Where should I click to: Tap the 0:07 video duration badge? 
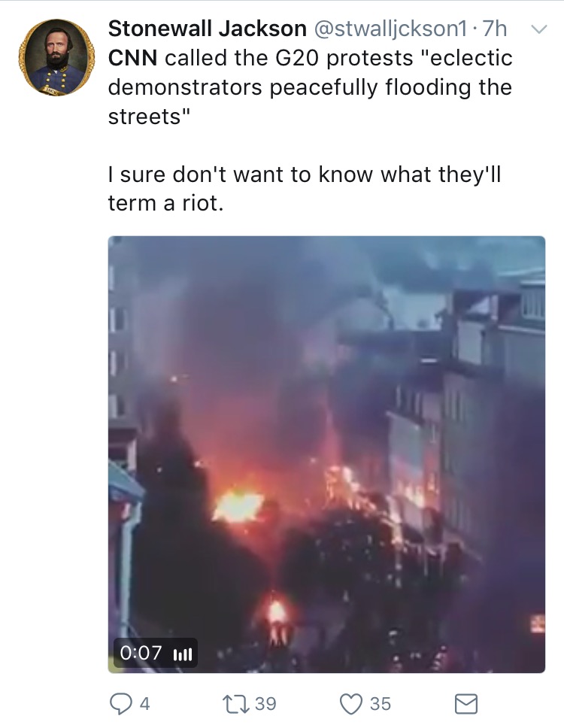141,654
